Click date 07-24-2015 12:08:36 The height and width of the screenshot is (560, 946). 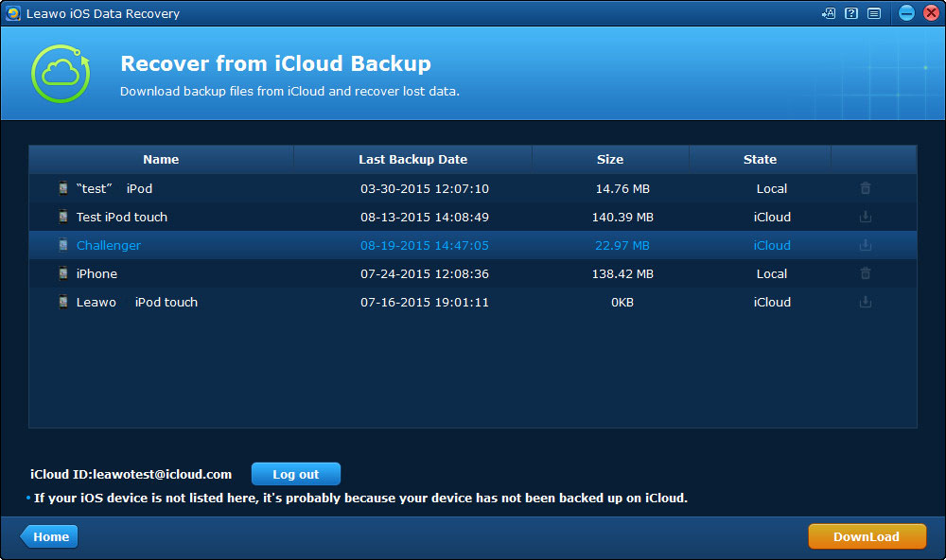click(x=425, y=273)
